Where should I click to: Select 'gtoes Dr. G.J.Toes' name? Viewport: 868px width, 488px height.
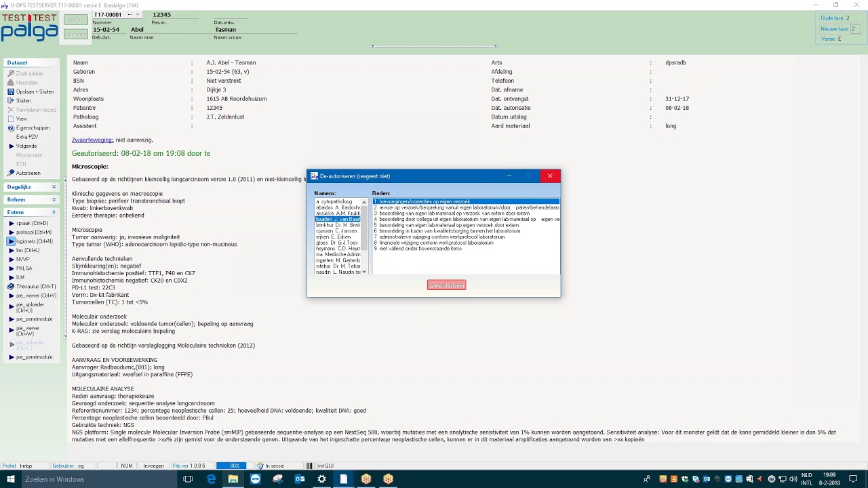[338, 243]
